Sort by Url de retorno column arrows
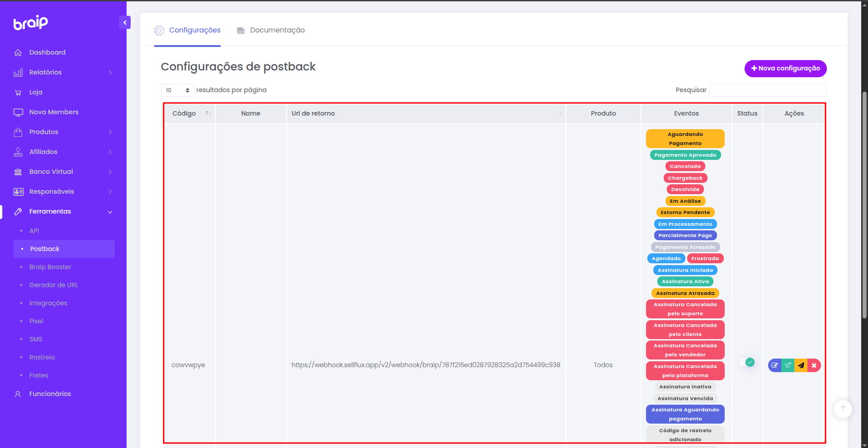Image resolution: width=868 pixels, height=448 pixels. [559, 113]
